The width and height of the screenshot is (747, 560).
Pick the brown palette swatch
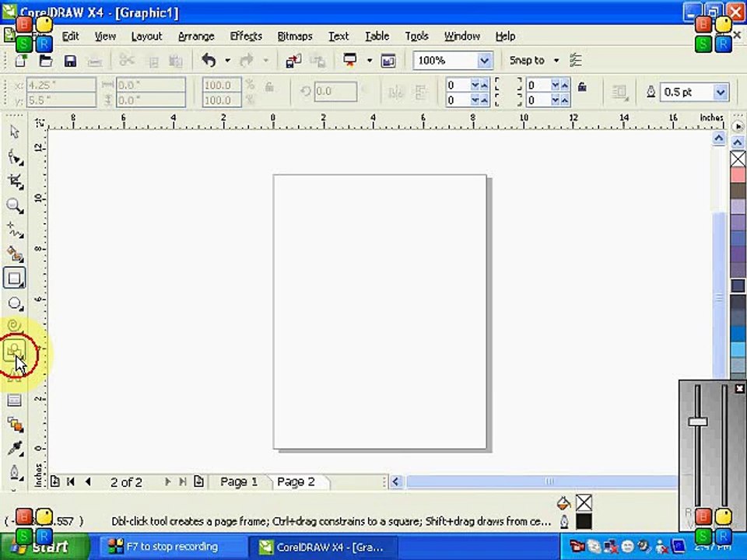point(738,191)
